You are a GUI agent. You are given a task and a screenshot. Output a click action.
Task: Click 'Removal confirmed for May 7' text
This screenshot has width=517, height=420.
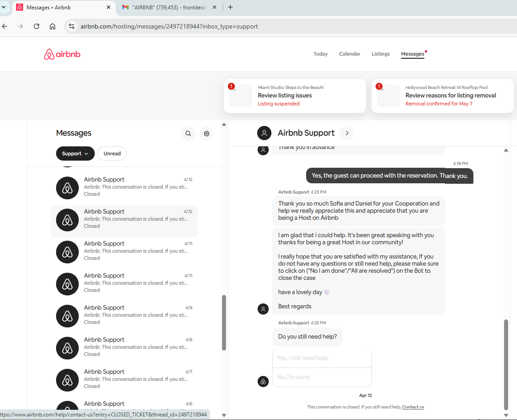tap(439, 104)
